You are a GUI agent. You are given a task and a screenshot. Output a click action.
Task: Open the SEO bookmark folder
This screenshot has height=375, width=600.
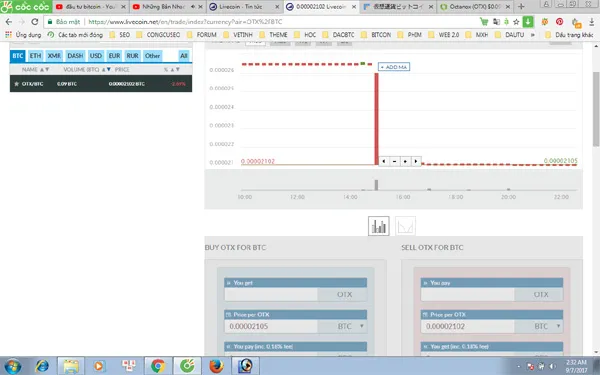point(120,35)
